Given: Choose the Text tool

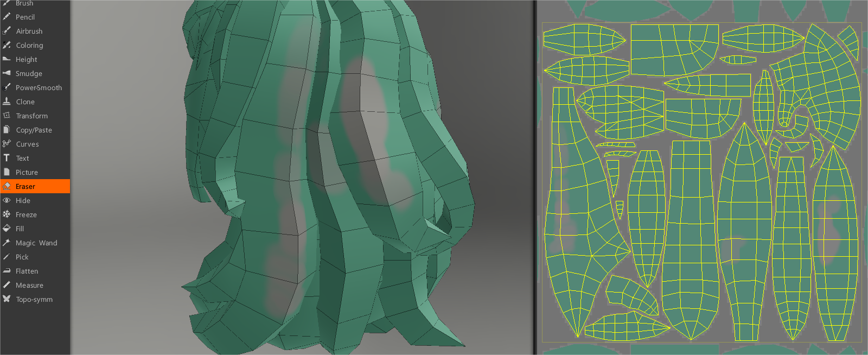Looking at the screenshot, I should (x=22, y=159).
